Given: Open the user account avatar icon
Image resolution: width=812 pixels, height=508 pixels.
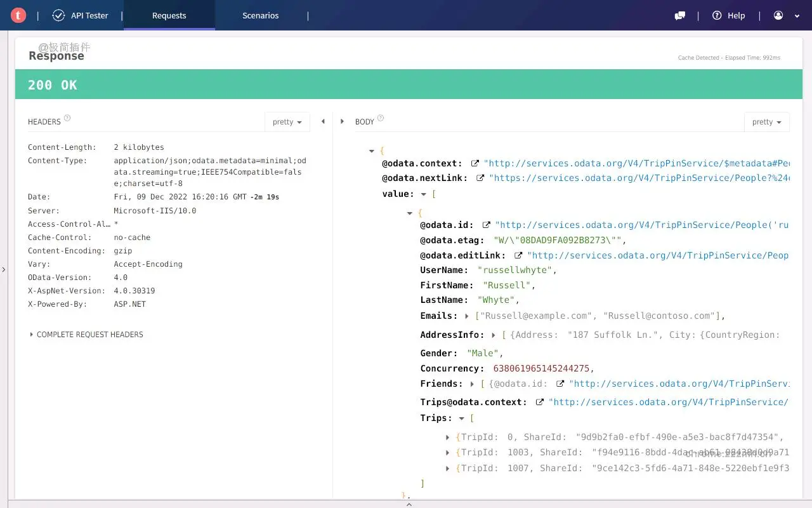Looking at the screenshot, I should coord(780,15).
